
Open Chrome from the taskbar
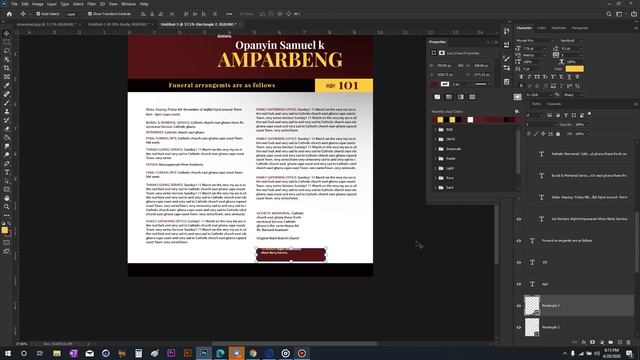pyautogui.click(x=253, y=353)
